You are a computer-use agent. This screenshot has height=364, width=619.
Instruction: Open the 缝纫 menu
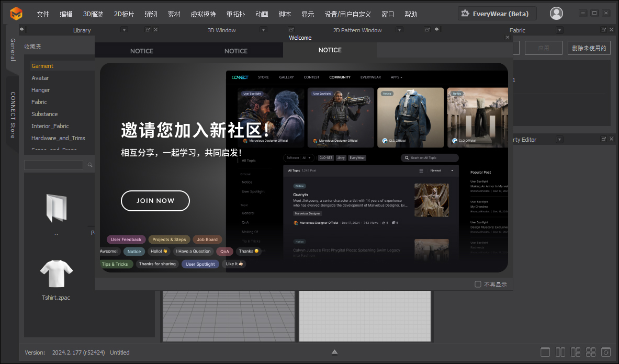tap(151, 14)
